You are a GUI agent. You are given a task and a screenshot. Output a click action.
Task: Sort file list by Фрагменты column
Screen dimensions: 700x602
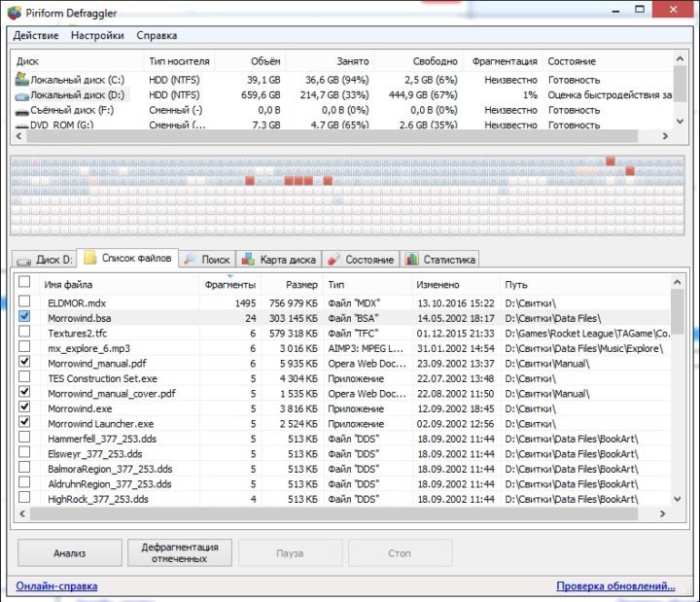tap(229, 285)
